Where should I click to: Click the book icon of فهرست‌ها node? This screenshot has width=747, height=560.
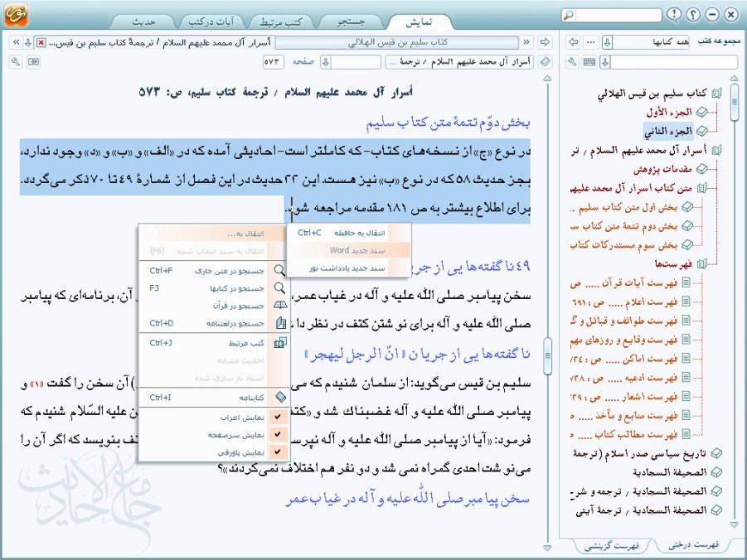point(701,263)
